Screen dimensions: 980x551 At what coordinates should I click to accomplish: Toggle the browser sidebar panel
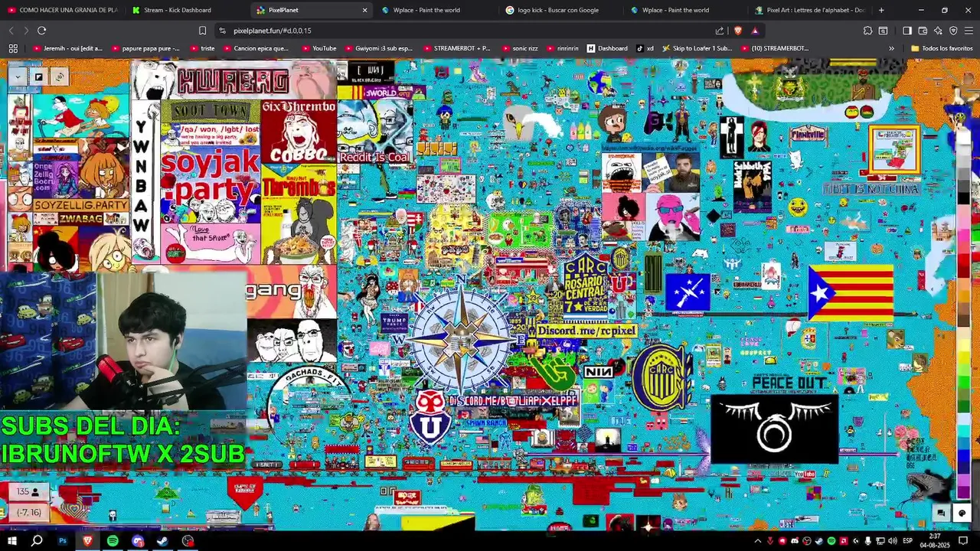pyautogui.click(x=907, y=31)
